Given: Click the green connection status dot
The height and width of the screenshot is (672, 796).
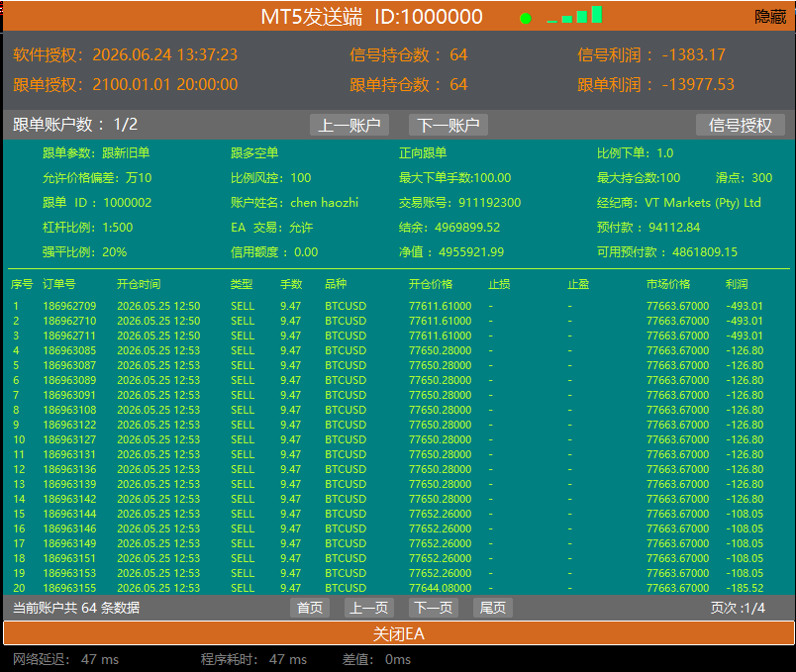Looking at the screenshot, I should [x=526, y=19].
